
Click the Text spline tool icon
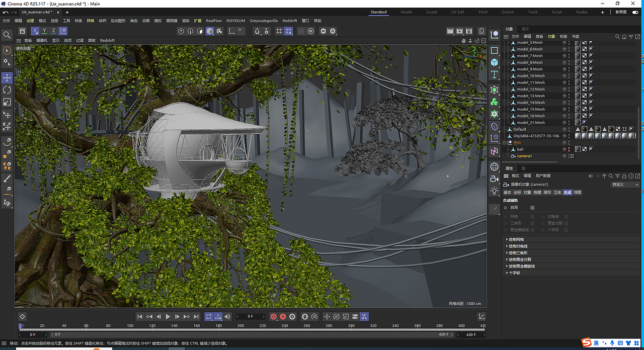[x=495, y=75]
